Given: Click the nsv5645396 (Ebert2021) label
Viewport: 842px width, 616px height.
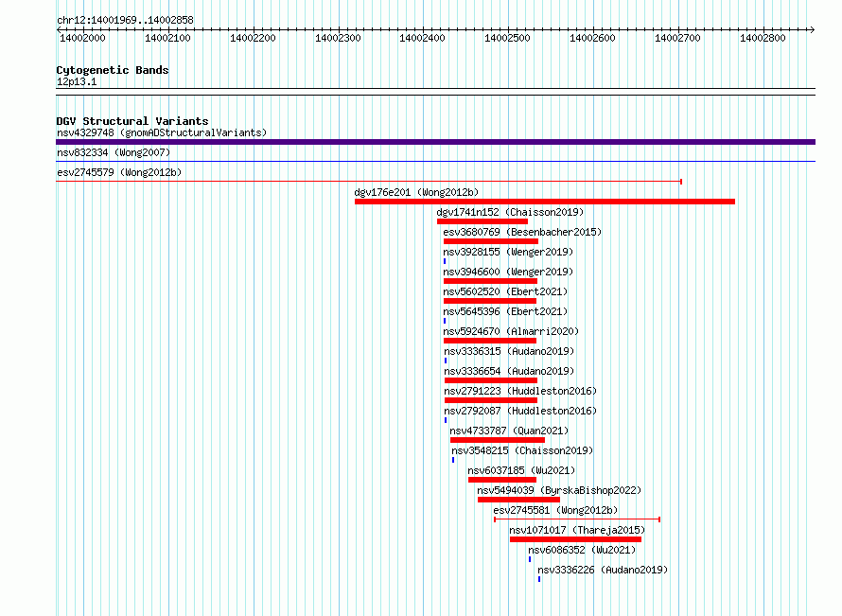Looking at the screenshot, I should [x=505, y=311].
